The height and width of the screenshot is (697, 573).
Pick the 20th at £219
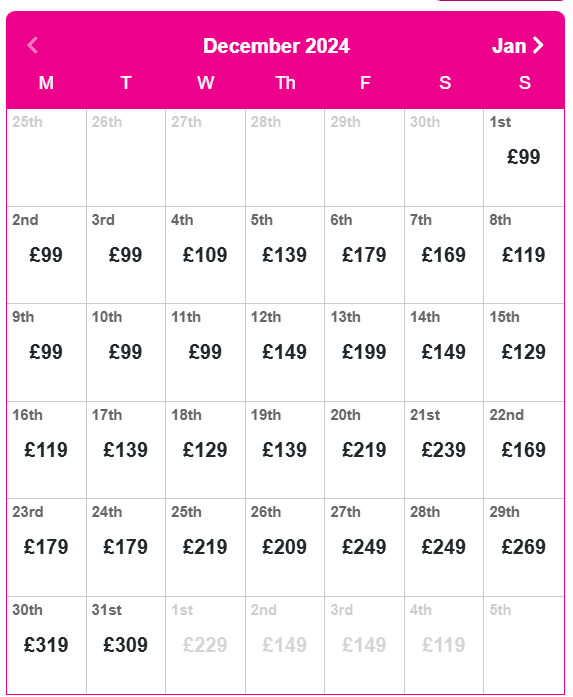pos(365,450)
